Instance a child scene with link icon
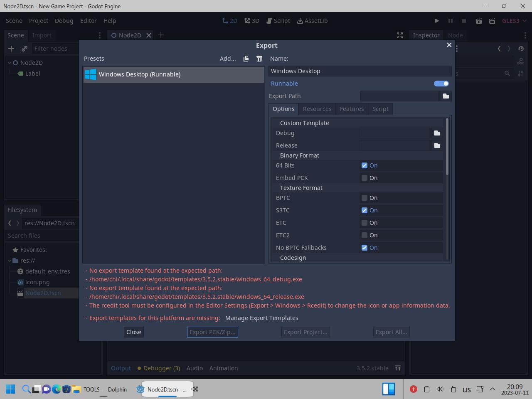This screenshot has height=399, width=532. pyautogui.click(x=25, y=49)
